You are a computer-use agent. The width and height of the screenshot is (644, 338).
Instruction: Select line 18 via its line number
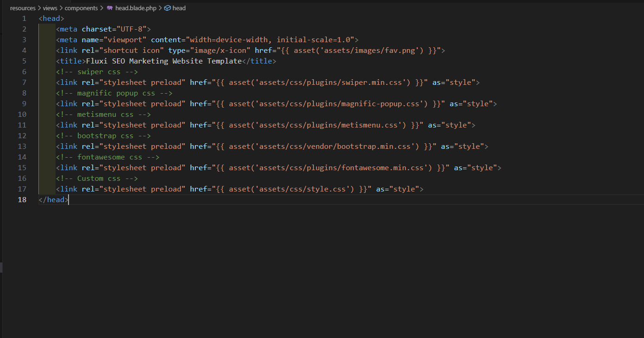click(22, 200)
